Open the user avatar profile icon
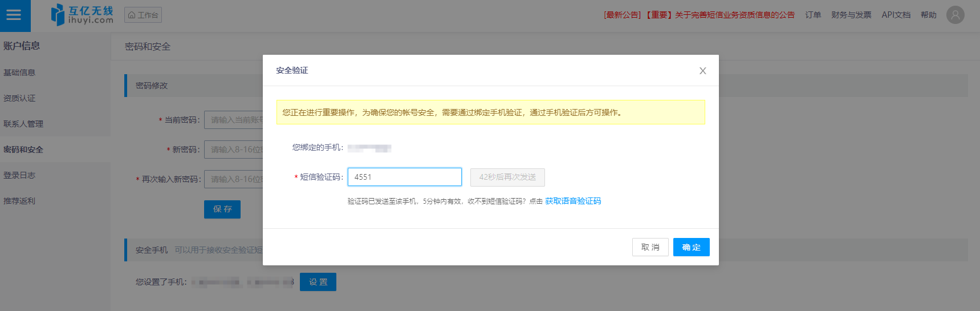 click(x=955, y=15)
